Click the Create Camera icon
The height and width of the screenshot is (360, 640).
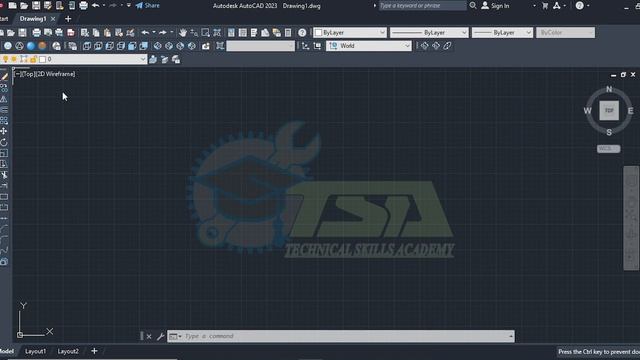coord(206,46)
